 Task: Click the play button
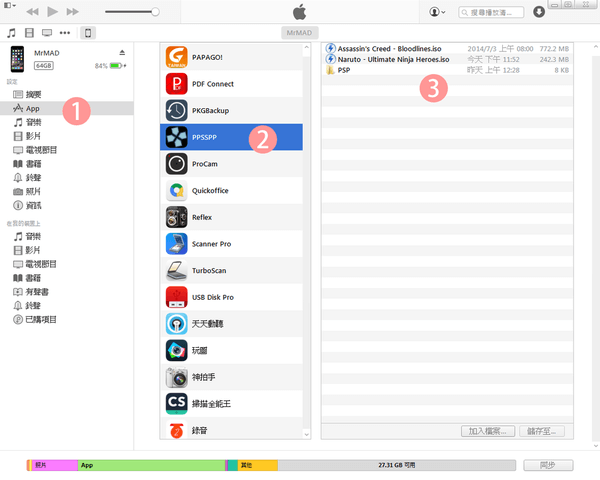pyautogui.click(x=53, y=12)
